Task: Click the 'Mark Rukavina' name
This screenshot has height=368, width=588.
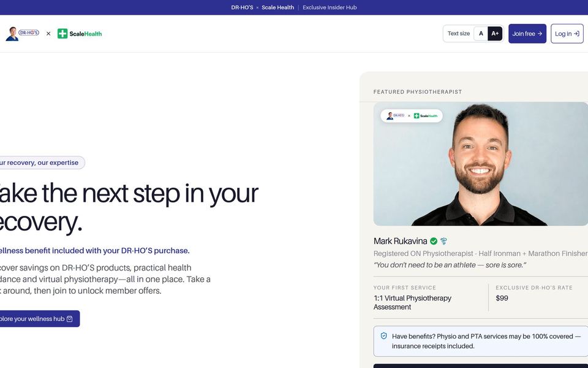Action: (x=400, y=241)
